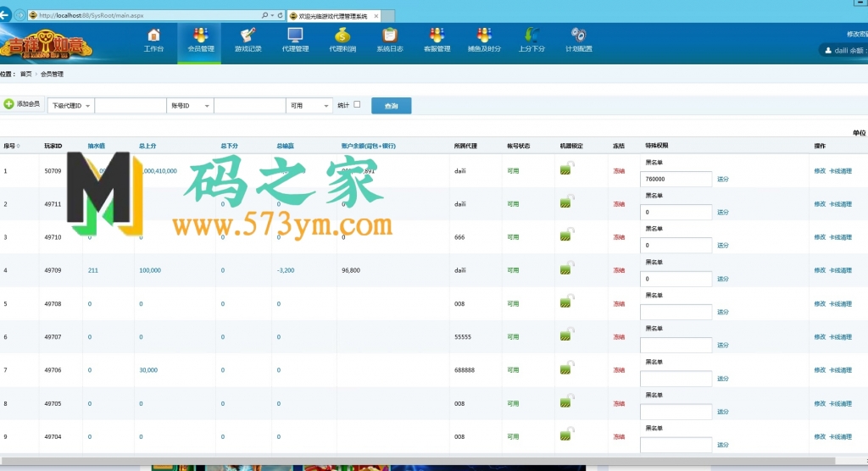
Task: Open 代理利润 money bag icon
Action: (342, 36)
